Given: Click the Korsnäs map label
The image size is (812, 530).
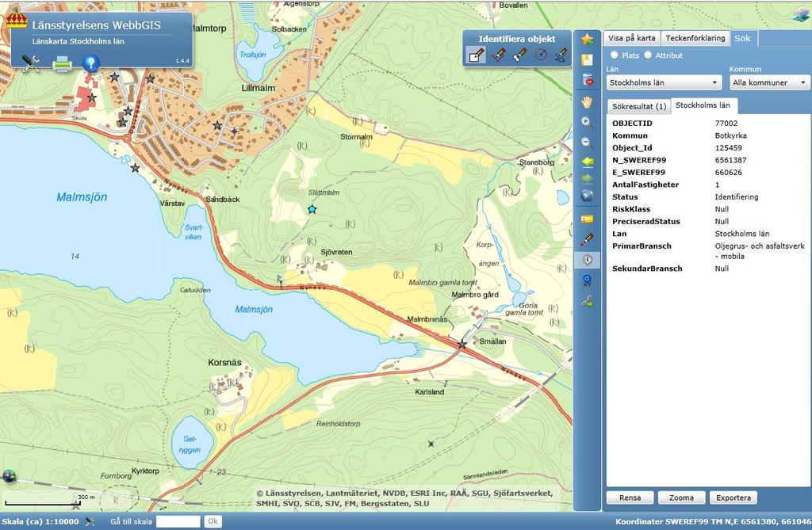Looking at the screenshot, I should 224,362.
